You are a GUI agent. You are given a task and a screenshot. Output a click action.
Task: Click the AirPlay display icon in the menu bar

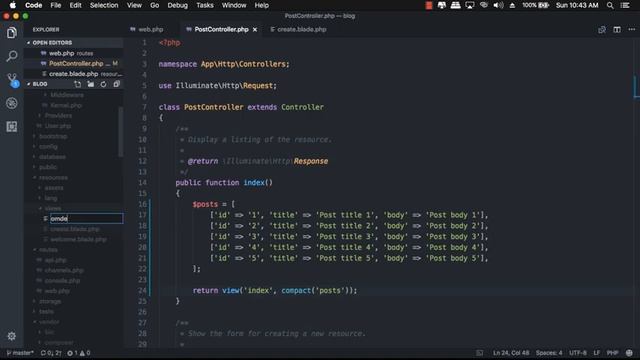click(x=469, y=5)
